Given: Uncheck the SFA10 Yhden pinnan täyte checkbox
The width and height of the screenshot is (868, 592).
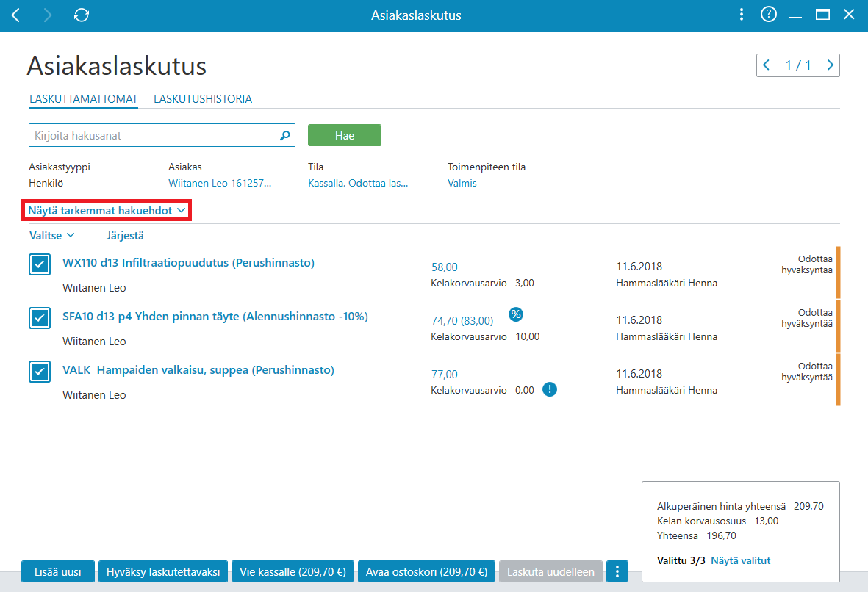Looking at the screenshot, I should [x=40, y=318].
